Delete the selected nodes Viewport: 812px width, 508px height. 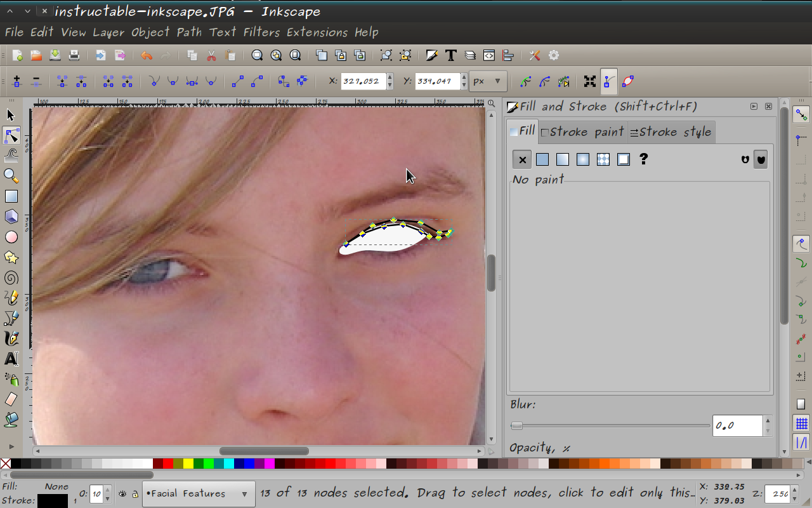click(36, 81)
